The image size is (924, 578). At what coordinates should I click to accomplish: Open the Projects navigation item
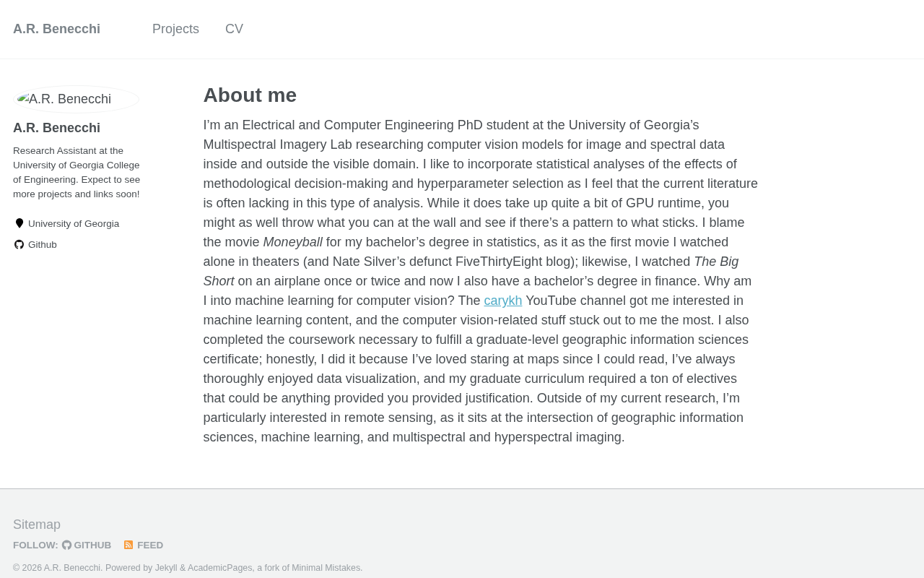pos(175,29)
